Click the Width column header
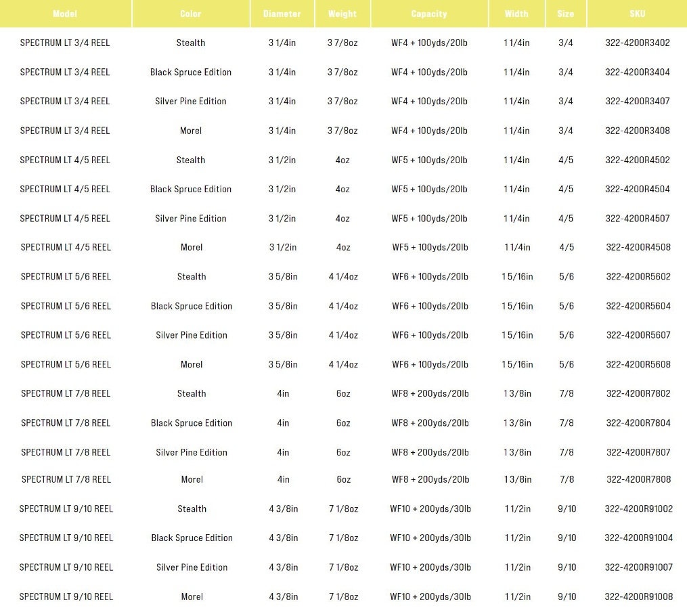Viewport: 687px width, 616px height. 516,14
